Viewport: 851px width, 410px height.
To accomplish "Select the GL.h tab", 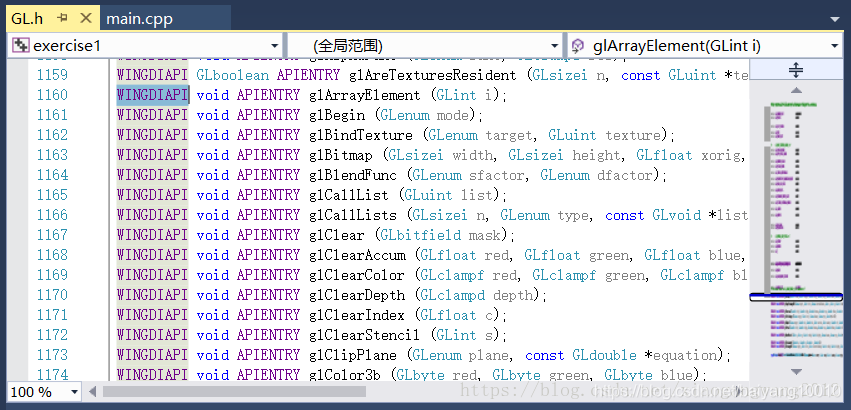I will [x=27, y=20].
